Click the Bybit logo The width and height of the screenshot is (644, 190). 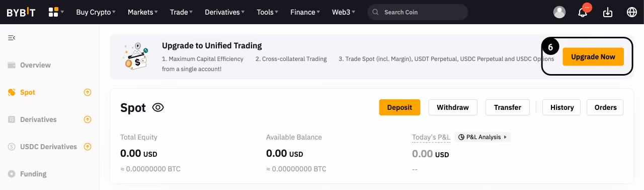21,12
